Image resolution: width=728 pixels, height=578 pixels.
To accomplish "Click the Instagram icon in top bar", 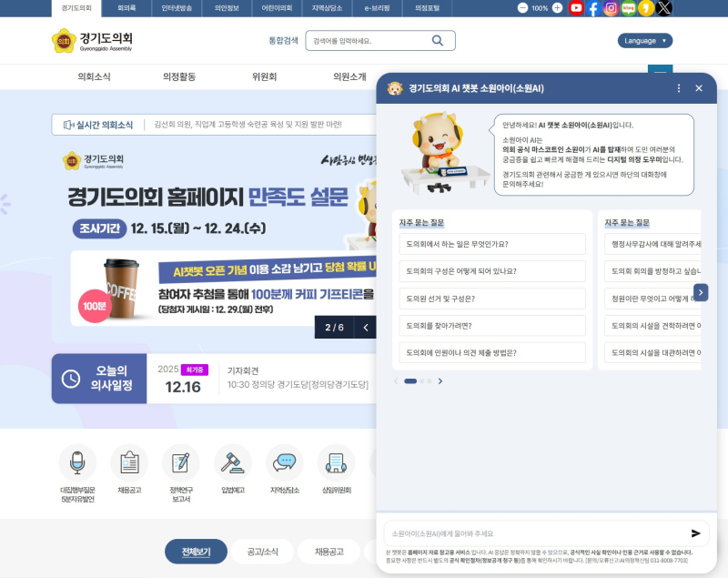I will [612, 8].
